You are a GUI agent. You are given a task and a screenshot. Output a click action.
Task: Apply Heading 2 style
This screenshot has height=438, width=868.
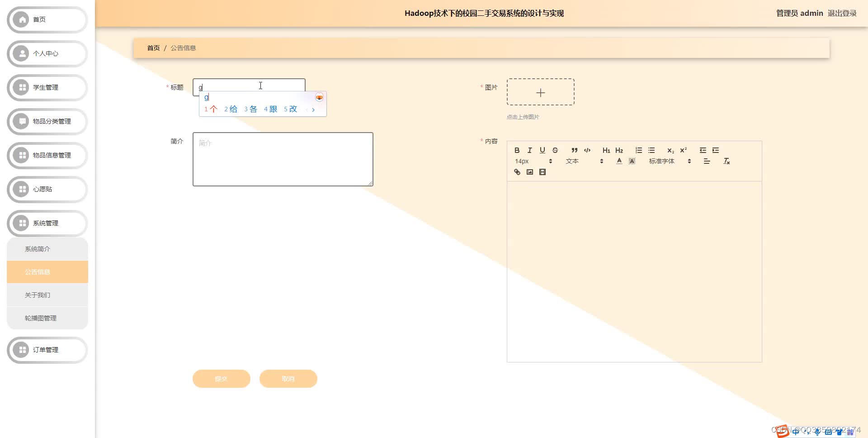coord(619,150)
